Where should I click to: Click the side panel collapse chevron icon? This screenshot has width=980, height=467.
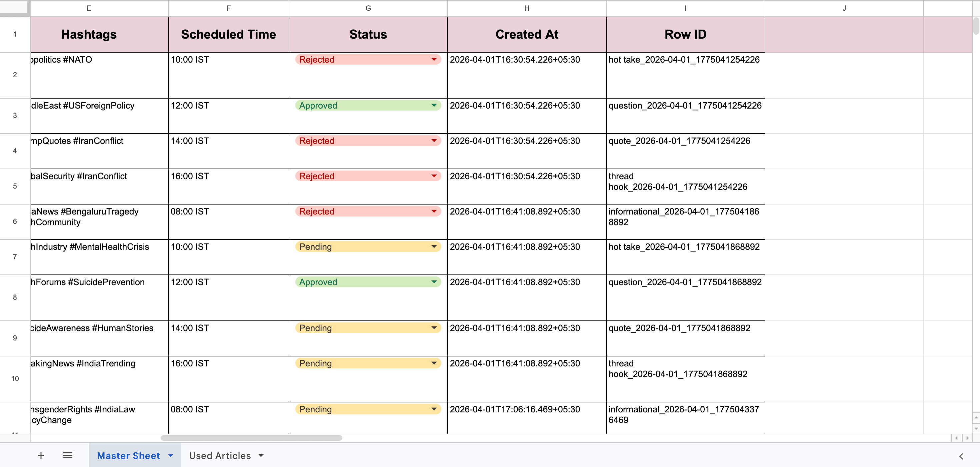pyautogui.click(x=961, y=456)
